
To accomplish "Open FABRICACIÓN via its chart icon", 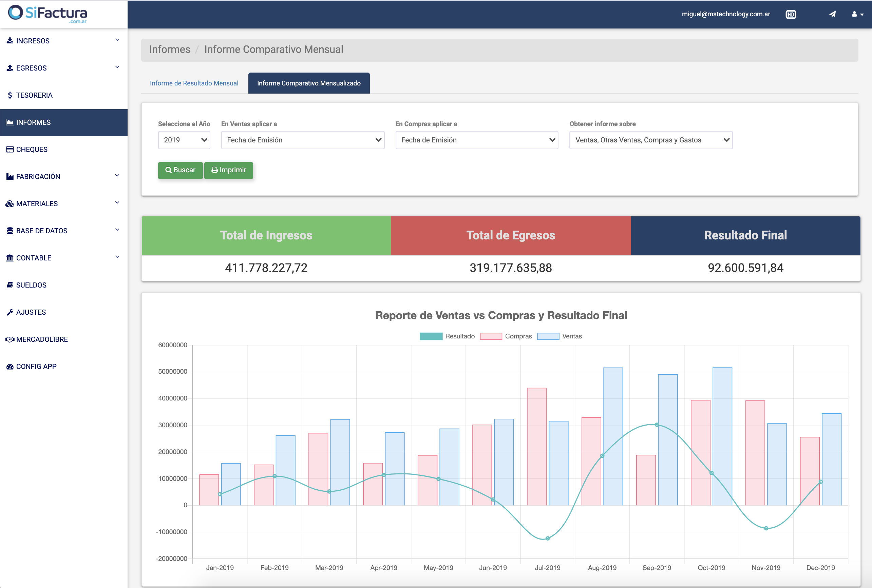I will coord(10,176).
